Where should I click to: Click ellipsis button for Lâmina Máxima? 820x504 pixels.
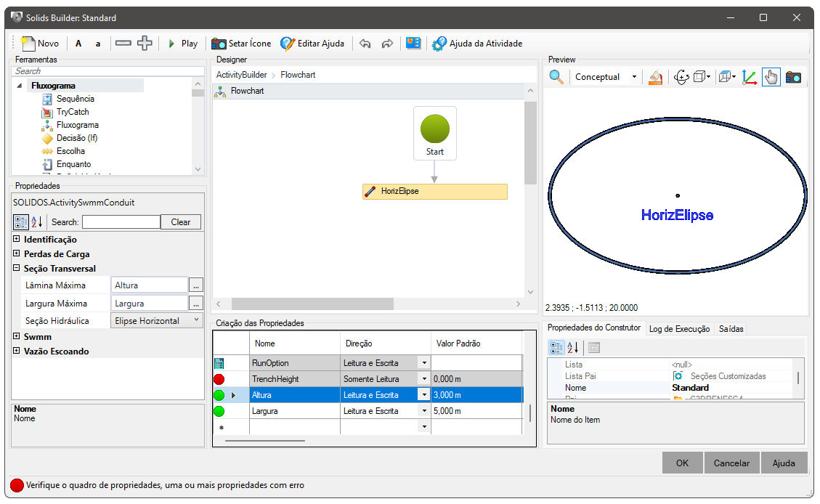click(196, 285)
